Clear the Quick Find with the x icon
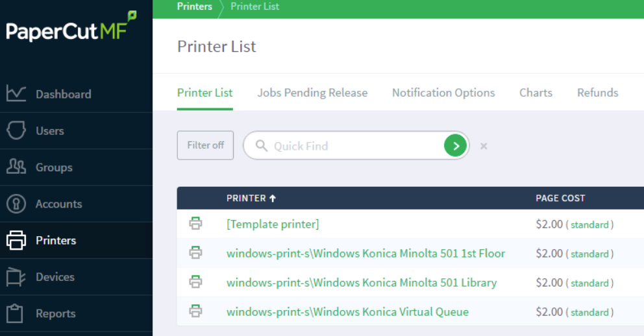 click(484, 146)
